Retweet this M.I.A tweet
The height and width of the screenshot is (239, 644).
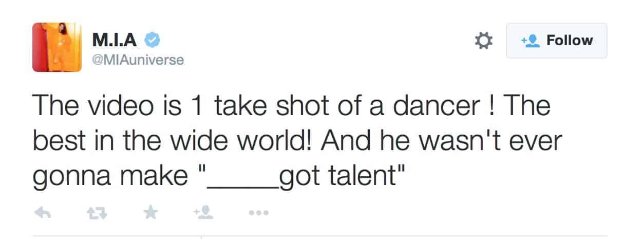tap(94, 212)
